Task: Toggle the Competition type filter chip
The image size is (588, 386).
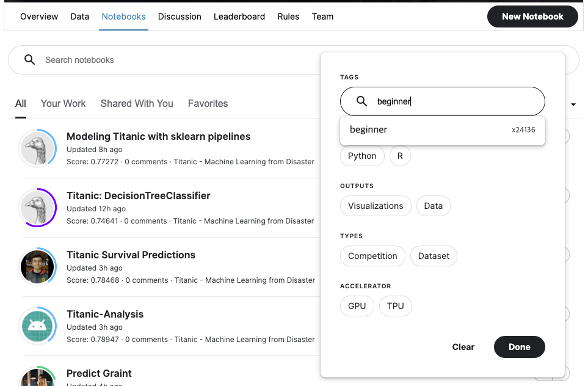Action: tap(372, 256)
